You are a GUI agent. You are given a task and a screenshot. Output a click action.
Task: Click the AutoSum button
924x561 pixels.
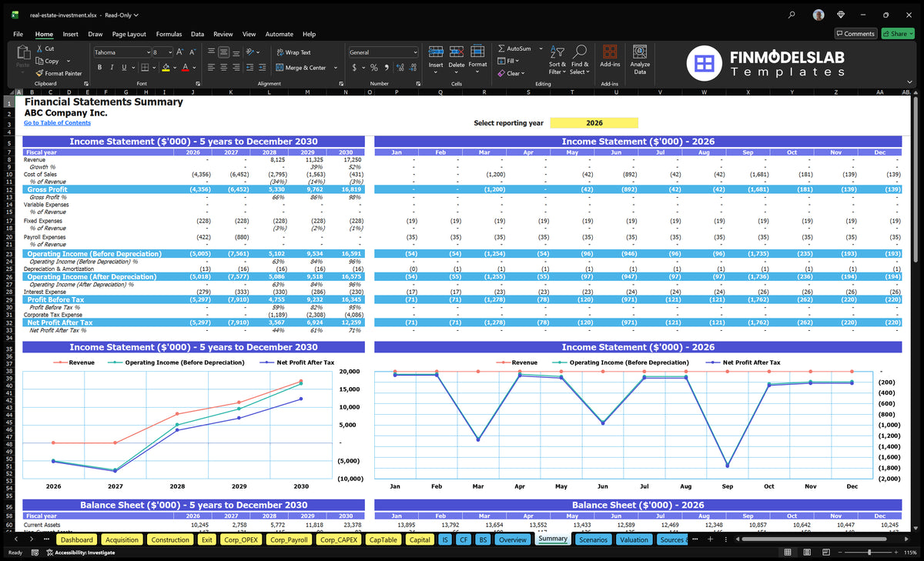click(x=514, y=48)
